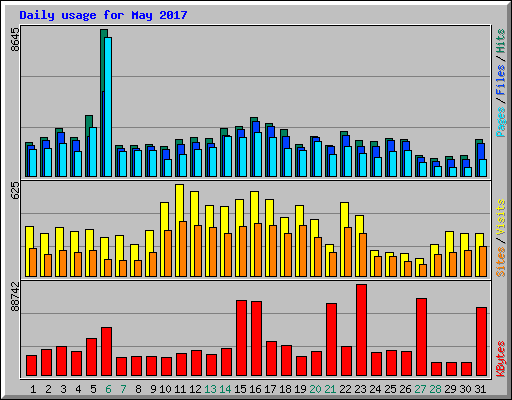Click the red KBytes bar for day 15

pos(241,338)
